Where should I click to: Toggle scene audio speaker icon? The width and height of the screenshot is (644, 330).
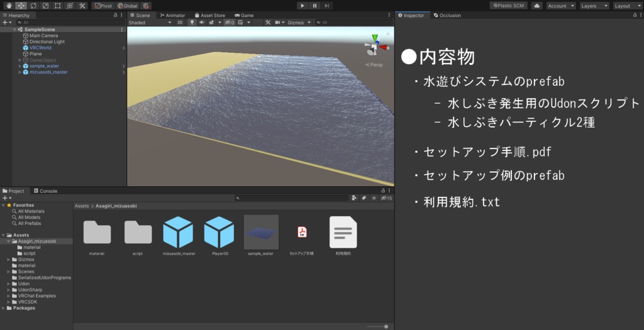coord(202,23)
